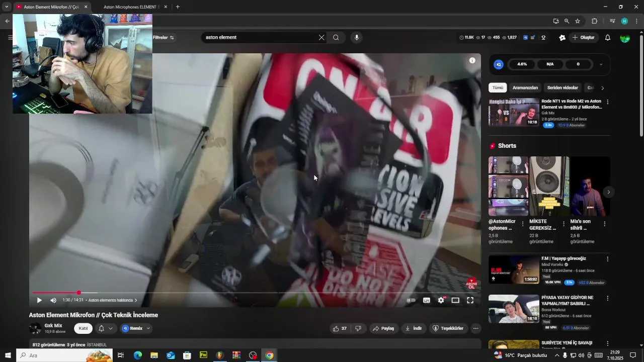The height and width of the screenshot is (362, 644).
Task: Clear the 'aston element' search text
Action: point(321,37)
